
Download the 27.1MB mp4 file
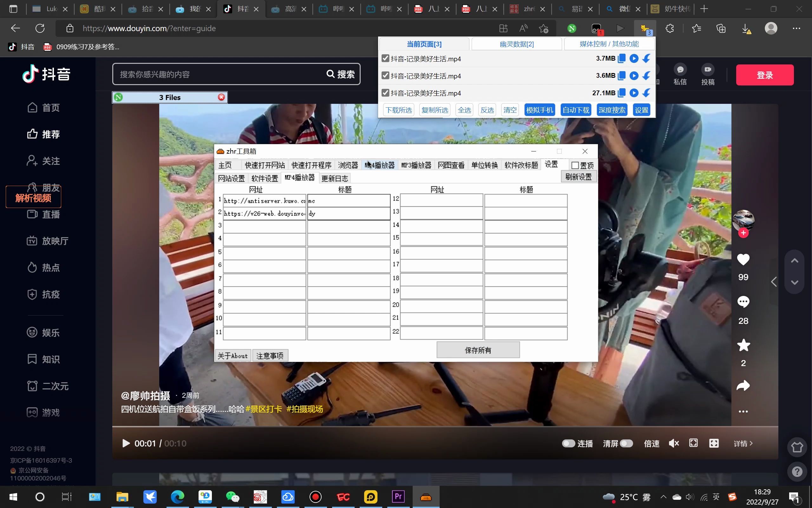tap(646, 93)
